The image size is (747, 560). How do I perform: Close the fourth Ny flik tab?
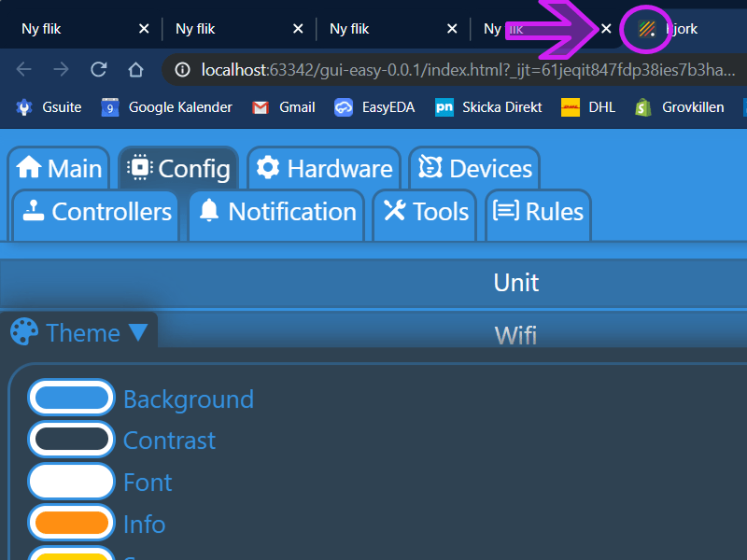click(606, 29)
